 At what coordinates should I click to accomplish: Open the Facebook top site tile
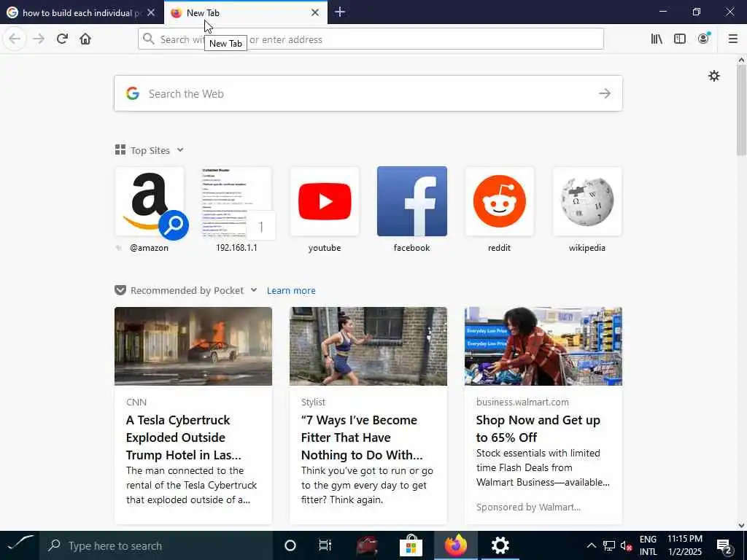click(x=412, y=201)
